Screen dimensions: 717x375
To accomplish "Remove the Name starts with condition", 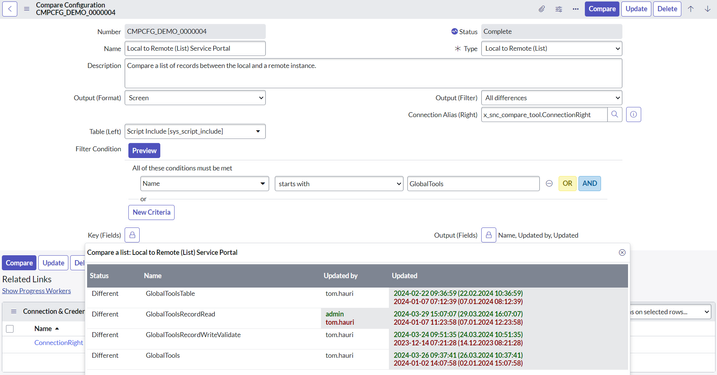I will (x=549, y=183).
